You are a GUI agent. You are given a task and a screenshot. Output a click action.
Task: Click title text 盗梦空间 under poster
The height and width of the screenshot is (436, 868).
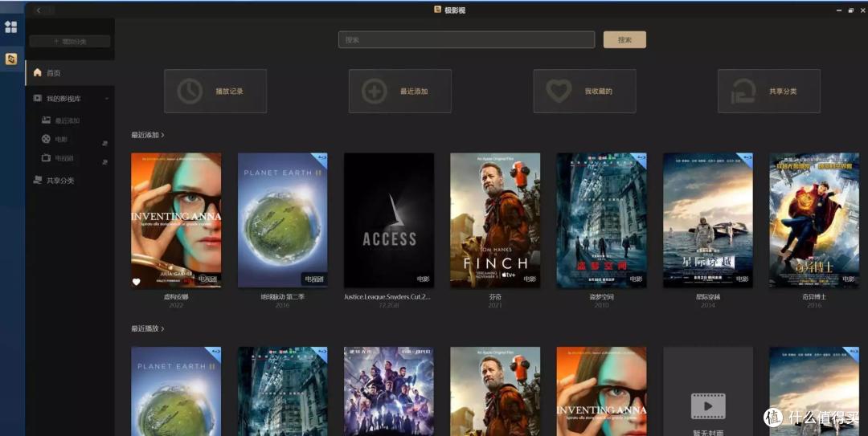click(601, 297)
